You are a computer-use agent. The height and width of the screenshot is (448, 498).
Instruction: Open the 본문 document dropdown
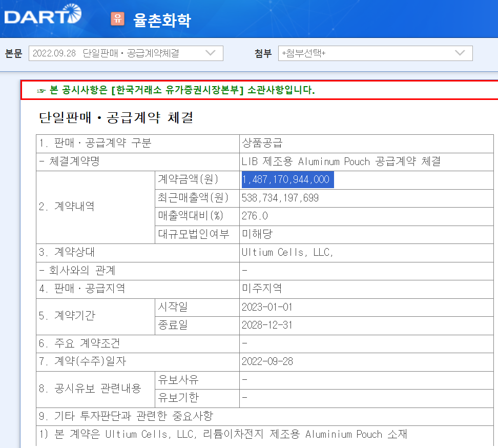pos(126,53)
